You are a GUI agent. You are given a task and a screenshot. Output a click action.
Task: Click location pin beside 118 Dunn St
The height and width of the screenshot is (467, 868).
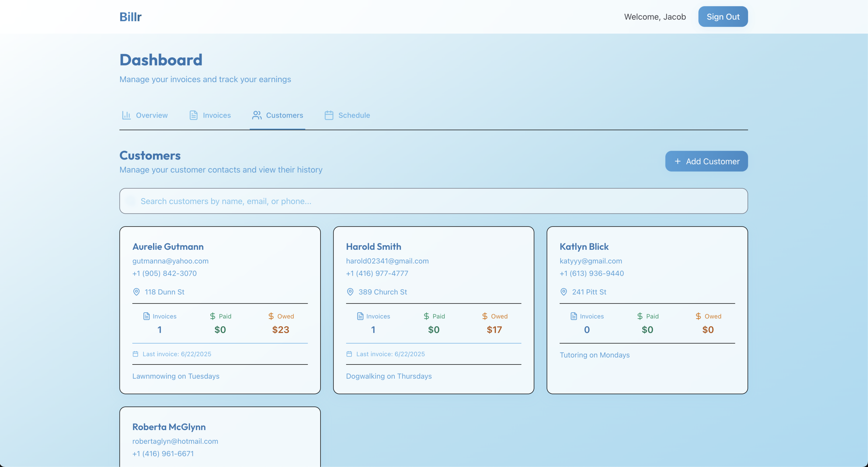(136, 292)
